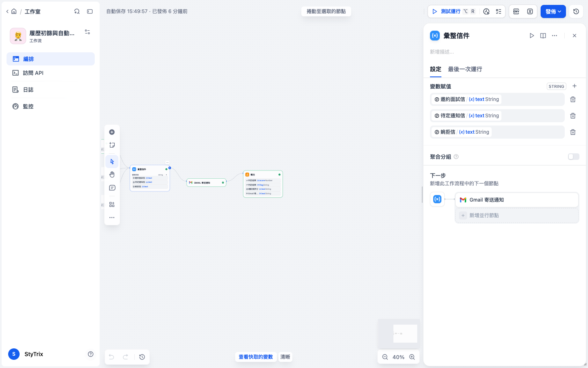Screen dimensions: 588x368
Task: Open the version history icon beside 發佈
Action: coord(576,11)
